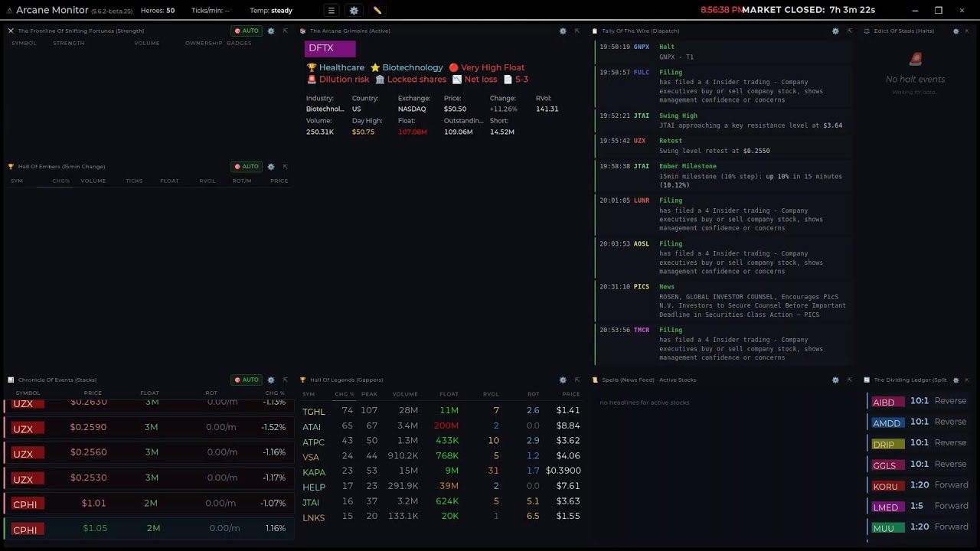Click GNPX ticker in the 19:50:19 Halt entry

coord(642,47)
